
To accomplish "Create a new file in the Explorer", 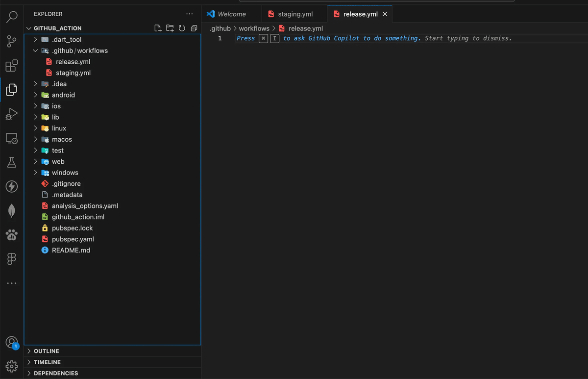I will [x=158, y=28].
